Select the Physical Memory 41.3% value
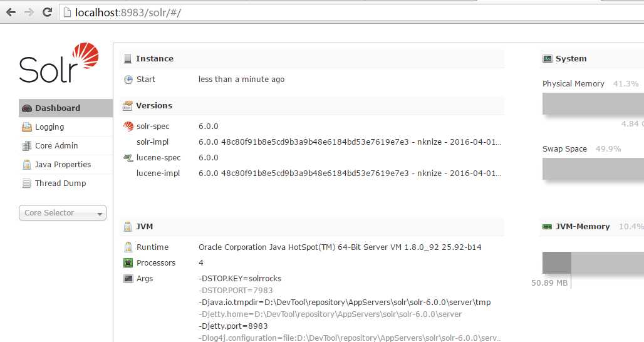644x342 pixels. click(x=625, y=84)
